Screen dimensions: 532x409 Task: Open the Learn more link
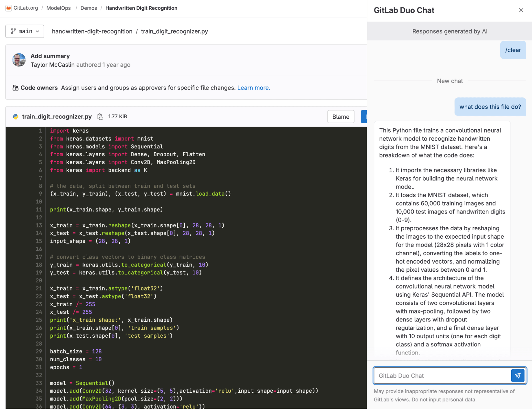pyautogui.click(x=254, y=88)
